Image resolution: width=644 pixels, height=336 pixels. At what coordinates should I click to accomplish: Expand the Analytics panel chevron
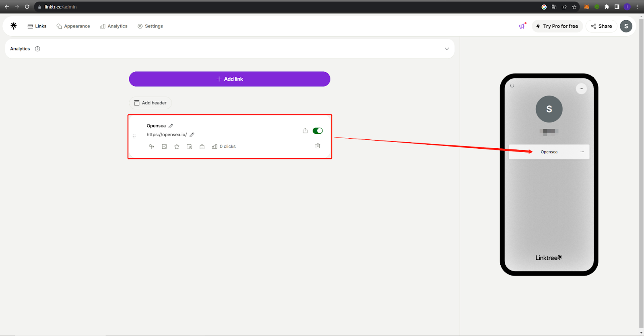tap(447, 49)
